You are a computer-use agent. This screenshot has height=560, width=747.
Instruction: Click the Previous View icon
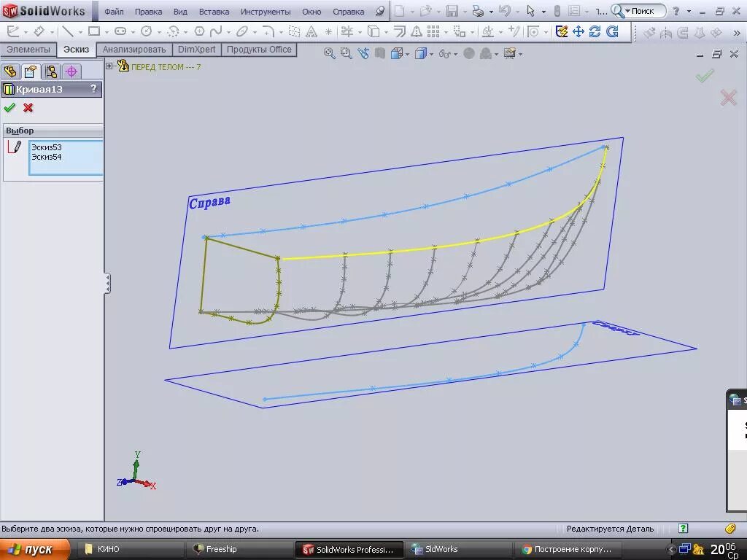[363, 53]
